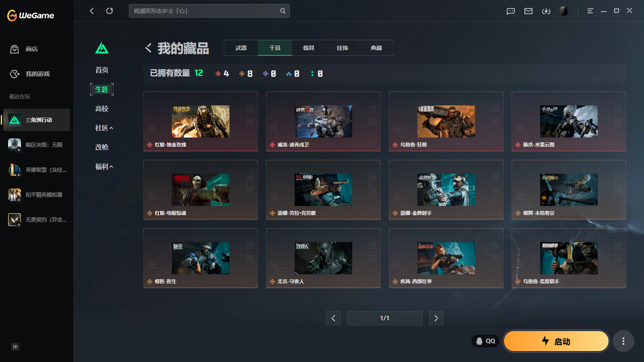Switch to the 典藏 tab

coord(376,48)
